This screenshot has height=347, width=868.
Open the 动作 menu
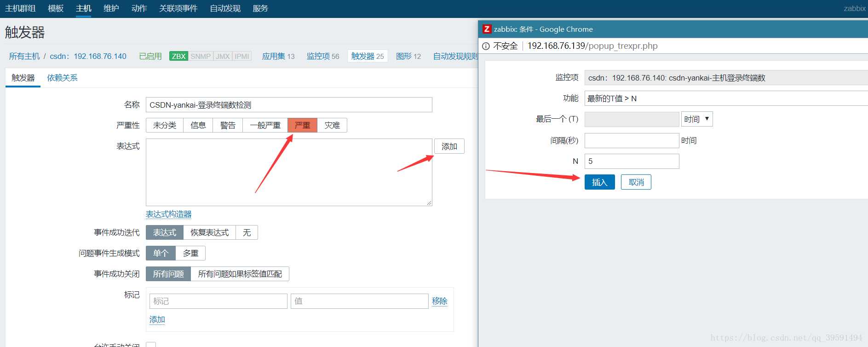[139, 8]
